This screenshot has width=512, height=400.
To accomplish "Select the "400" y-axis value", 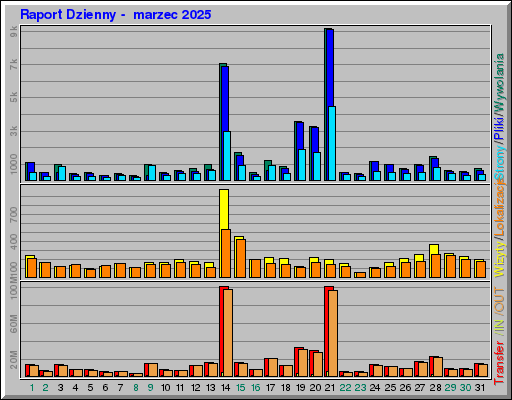I will (x=13, y=242).
